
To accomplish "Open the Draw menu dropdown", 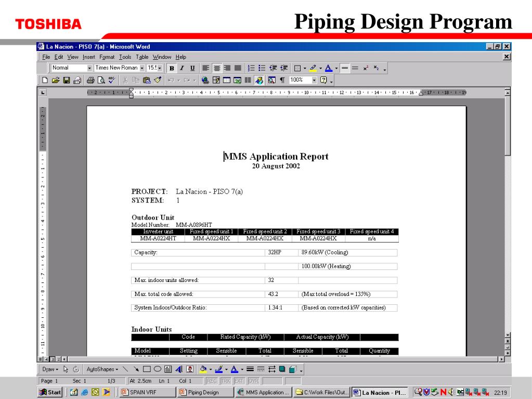I will pos(50,369).
